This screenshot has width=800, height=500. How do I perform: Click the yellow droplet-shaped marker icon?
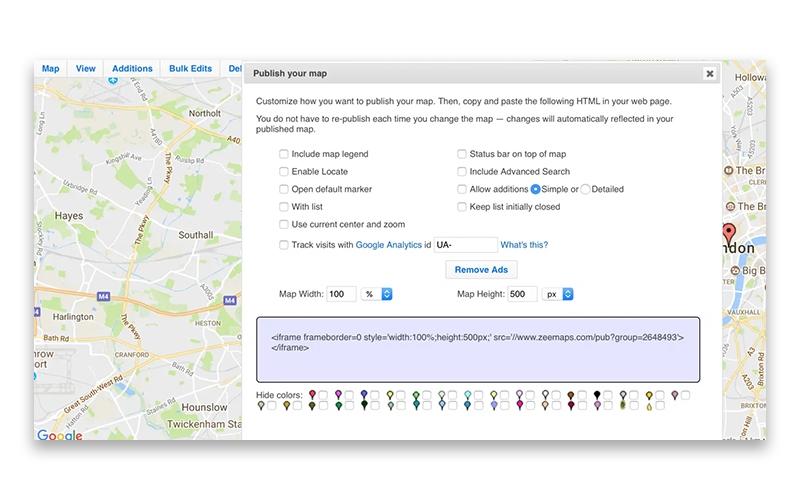649,406
